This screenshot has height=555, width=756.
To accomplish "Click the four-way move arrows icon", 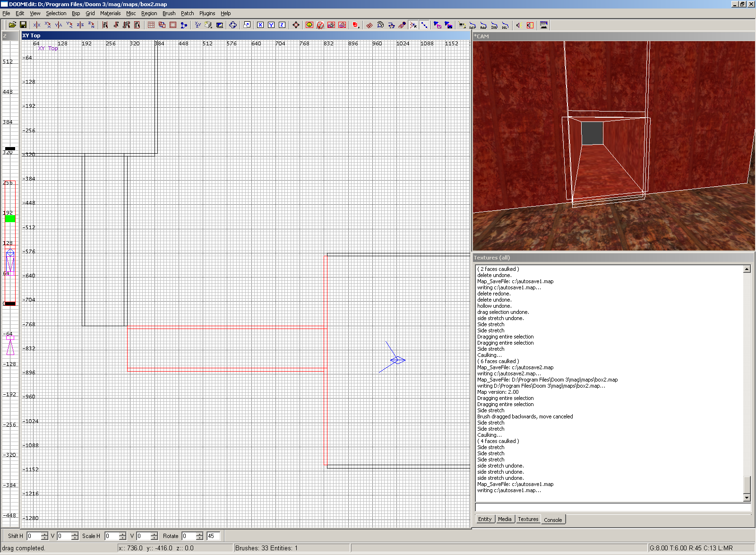I will click(x=296, y=25).
